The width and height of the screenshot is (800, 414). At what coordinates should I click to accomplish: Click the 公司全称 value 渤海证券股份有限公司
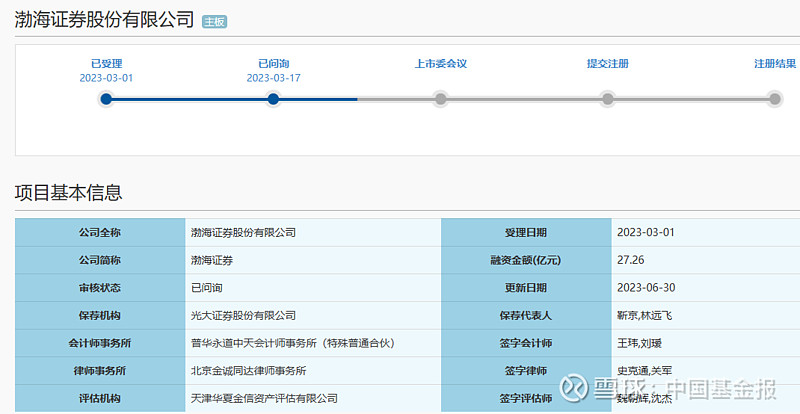click(x=243, y=233)
